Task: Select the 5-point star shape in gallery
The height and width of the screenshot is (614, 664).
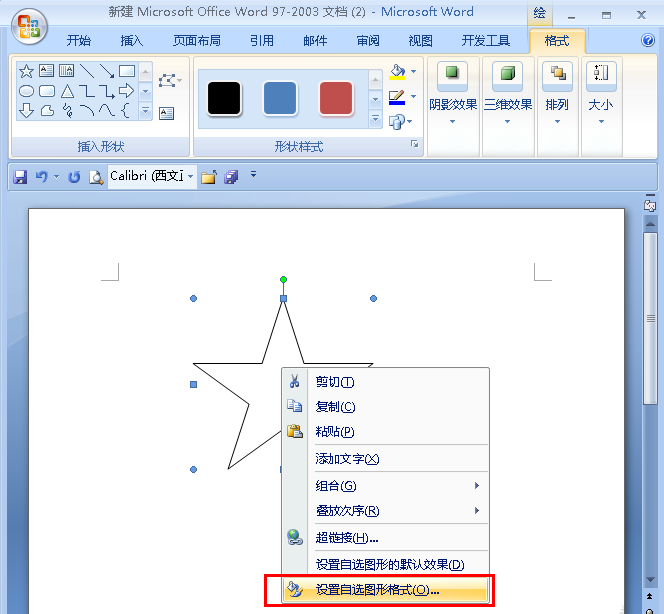Action: point(26,71)
